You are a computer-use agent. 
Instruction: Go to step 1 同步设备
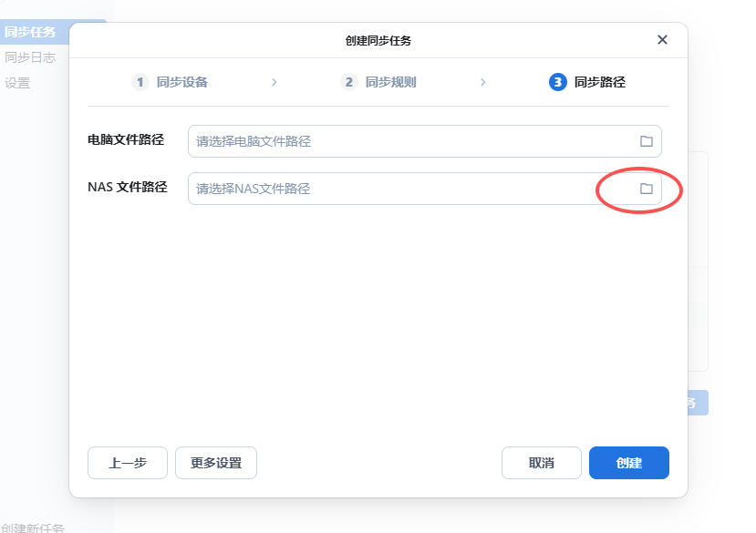tap(170, 82)
